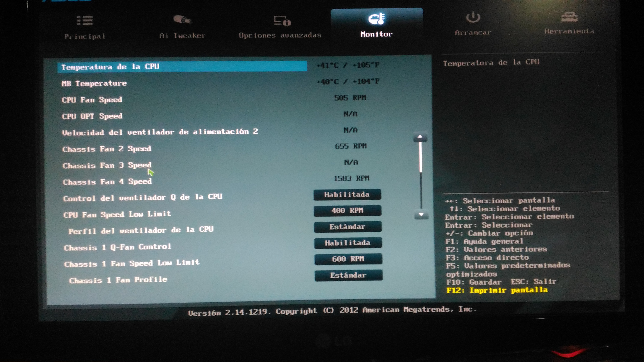644x362 pixels.
Task: Click the Principal list icon
Action: (85, 20)
